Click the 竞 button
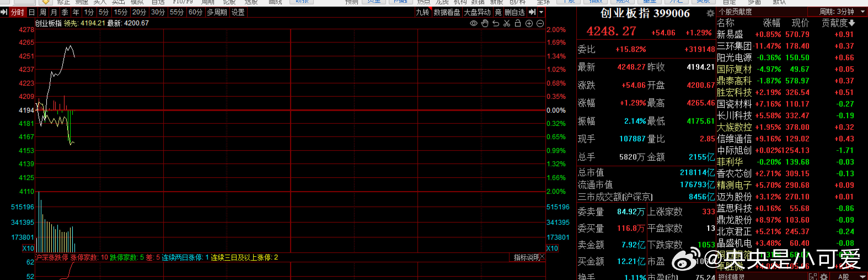The height and width of the screenshot is (280, 868). click(498, 12)
